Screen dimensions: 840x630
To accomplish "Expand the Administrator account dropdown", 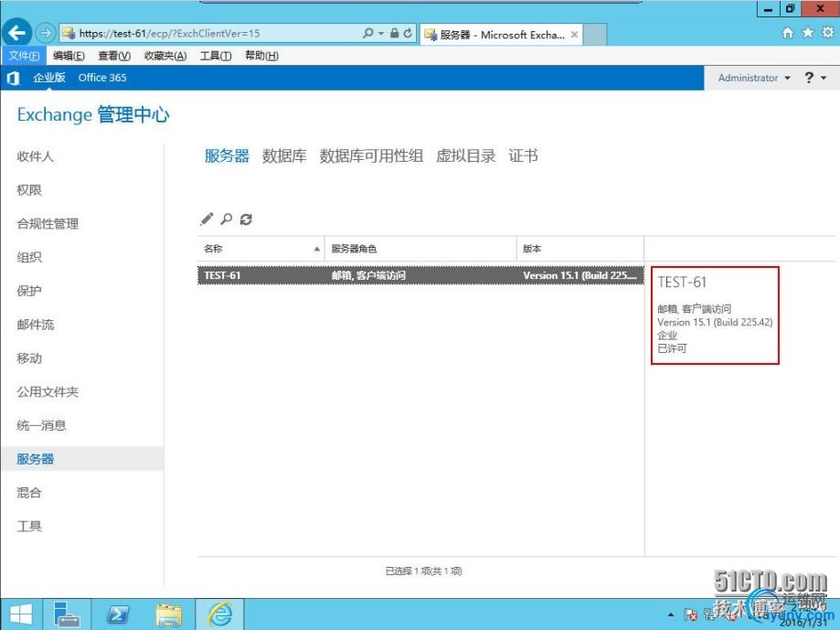I will point(754,79).
